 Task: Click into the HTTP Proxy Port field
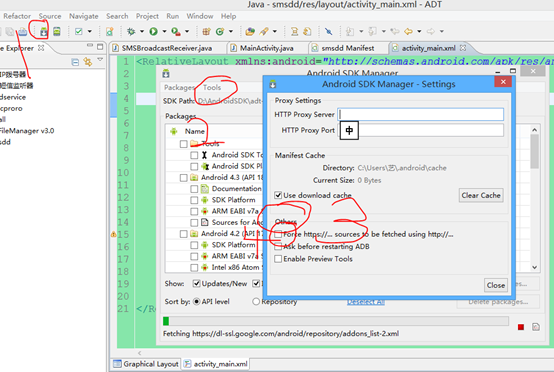coord(420,130)
